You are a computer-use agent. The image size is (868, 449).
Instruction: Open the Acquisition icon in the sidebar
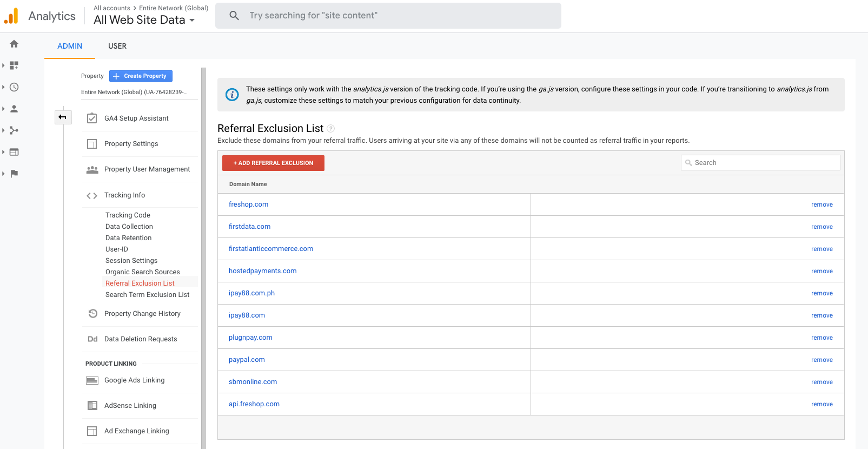point(14,130)
